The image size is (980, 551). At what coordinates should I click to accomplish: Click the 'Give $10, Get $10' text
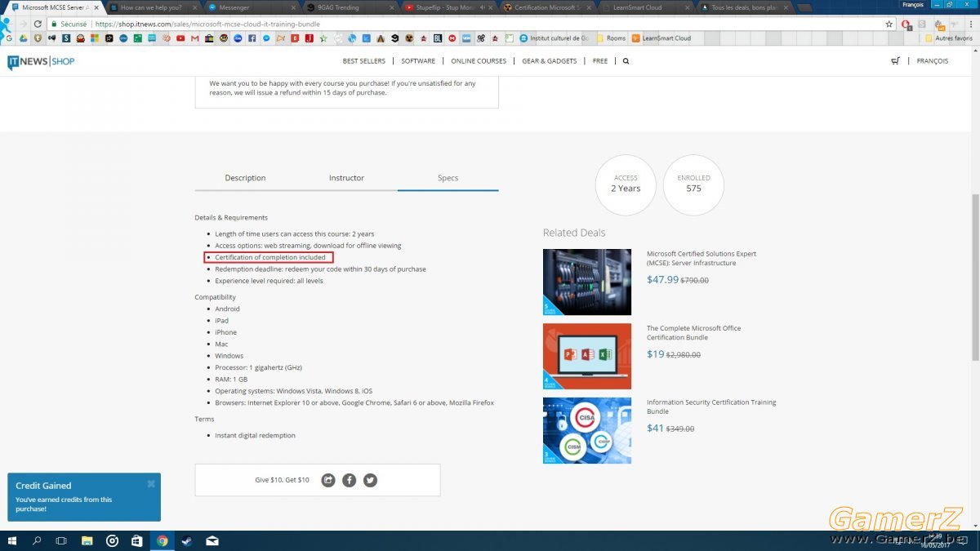click(x=282, y=480)
